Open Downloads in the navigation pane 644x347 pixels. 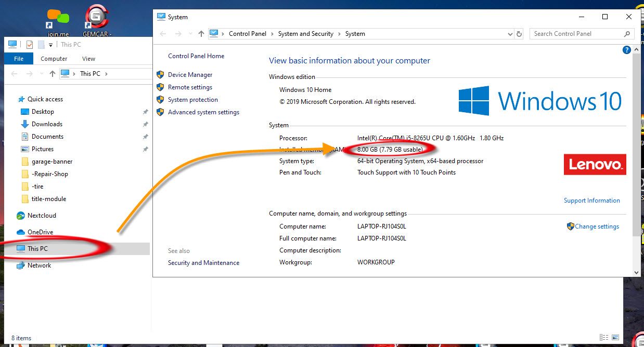pos(47,124)
